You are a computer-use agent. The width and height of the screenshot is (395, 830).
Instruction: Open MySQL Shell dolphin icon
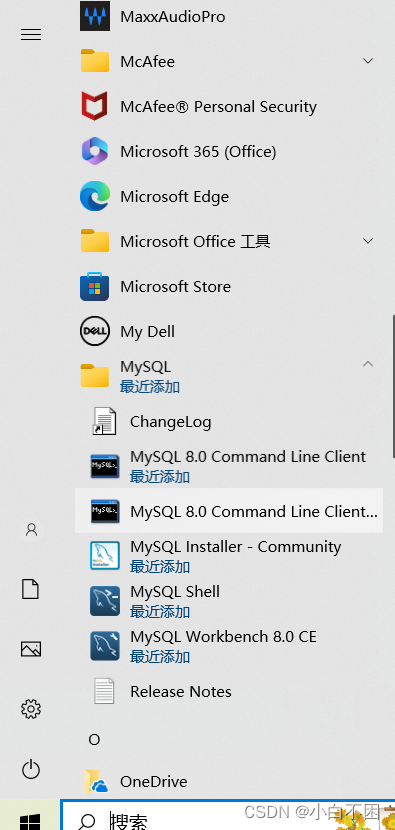tap(104, 601)
